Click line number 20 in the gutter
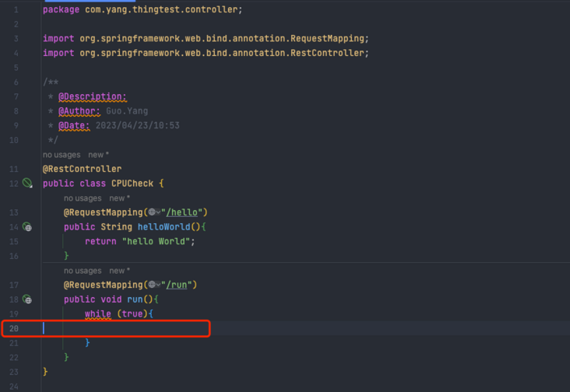 [x=14, y=328]
